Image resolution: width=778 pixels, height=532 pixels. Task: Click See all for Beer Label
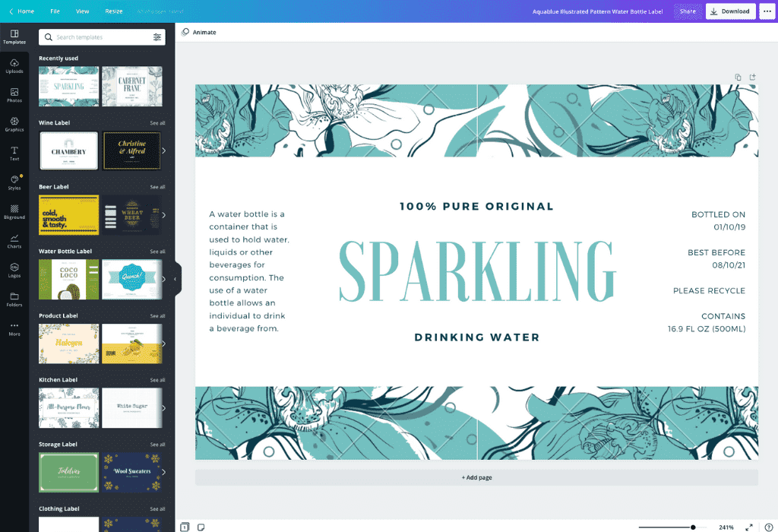click(157, 187)
